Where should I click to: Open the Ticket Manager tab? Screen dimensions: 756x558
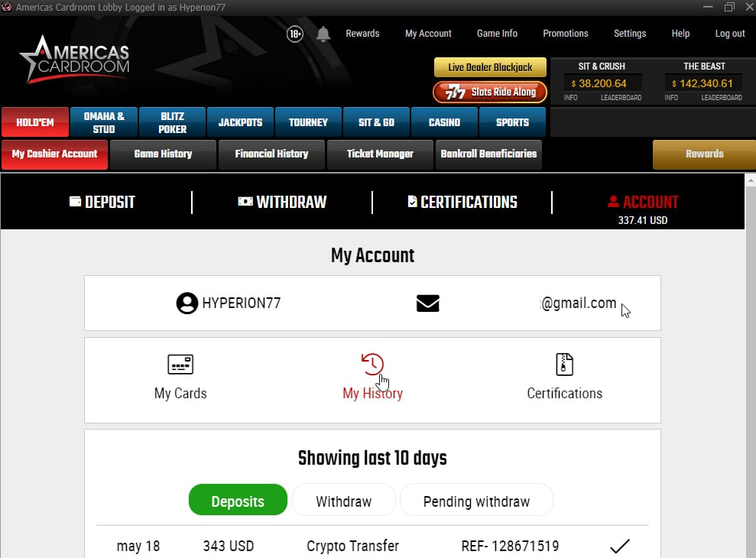click(x=380, y=154)
